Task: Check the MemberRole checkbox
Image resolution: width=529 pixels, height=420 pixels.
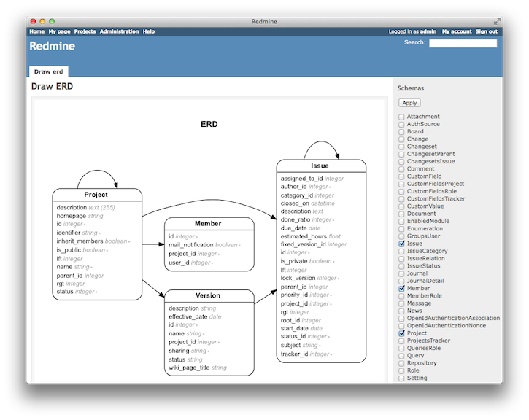Action: pos(401,296)
